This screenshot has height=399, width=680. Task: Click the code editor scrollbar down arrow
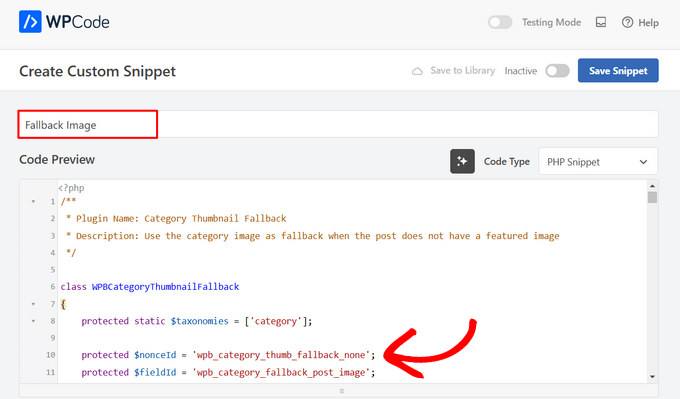[652, 376]
